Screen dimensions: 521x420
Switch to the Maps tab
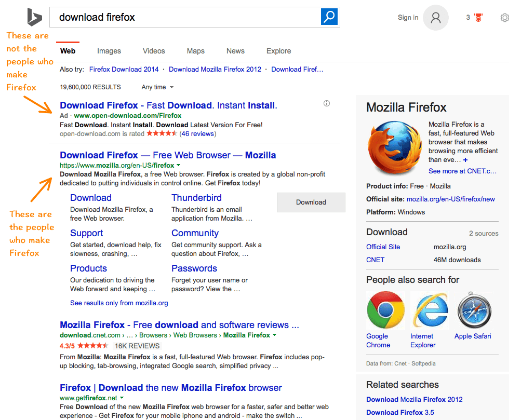tap(196, 51)
